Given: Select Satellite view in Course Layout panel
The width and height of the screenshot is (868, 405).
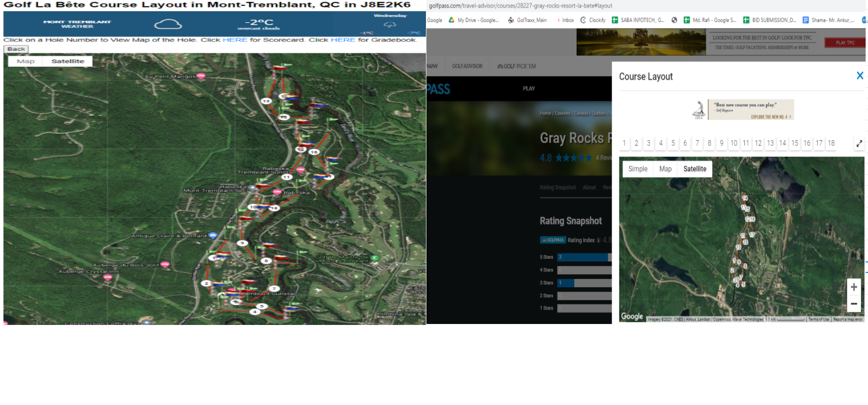Looking at the screenshot, I should tap(695, 169).
